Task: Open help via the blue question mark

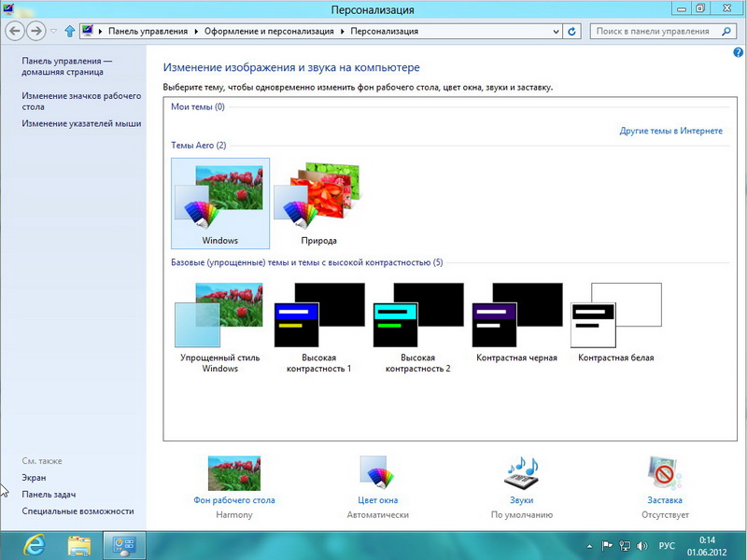Action: tap(738, 52)
